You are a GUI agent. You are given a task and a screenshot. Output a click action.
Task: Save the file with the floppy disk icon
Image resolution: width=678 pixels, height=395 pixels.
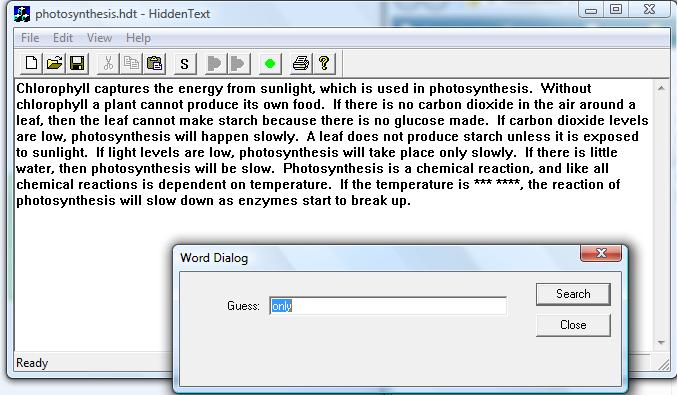tap(77, 64)
